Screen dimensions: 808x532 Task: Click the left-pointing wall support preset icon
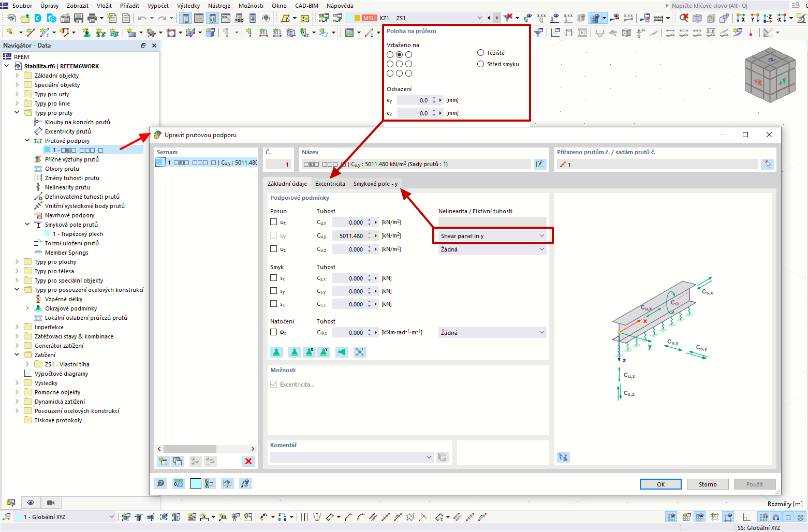342,352
